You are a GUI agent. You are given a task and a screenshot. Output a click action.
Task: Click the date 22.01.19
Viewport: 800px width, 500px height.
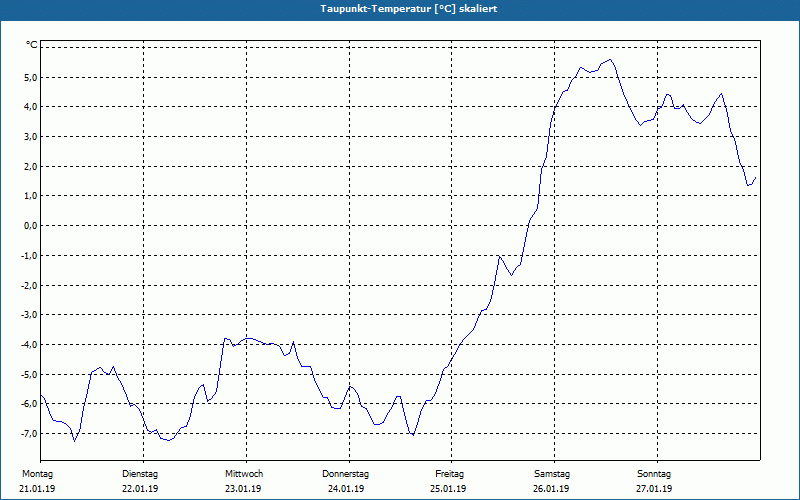140,489
